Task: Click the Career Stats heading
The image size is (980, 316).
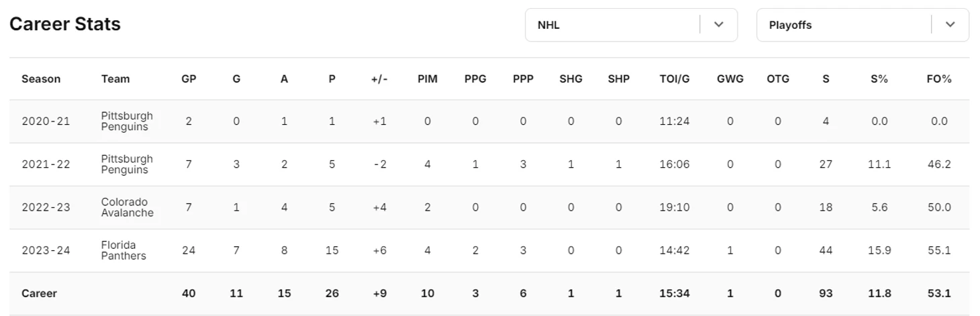Action: pyautogui.click(x=65, y=24)
